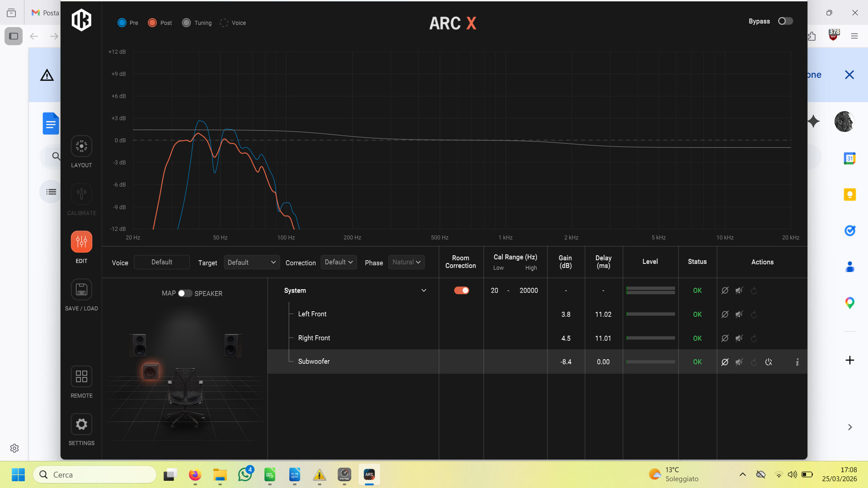Open the Save / Load disk icon

click(x=81, y=290)
